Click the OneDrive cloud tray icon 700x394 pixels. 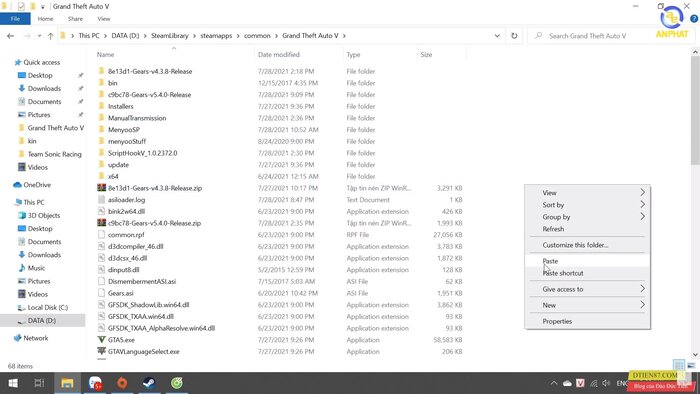567,383
